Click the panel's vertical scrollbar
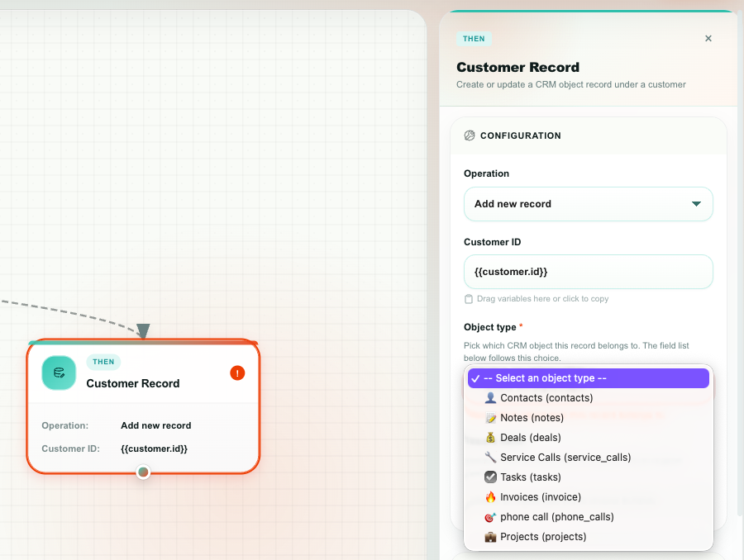Screen dimensions: 744x560 [x=740, y=265]
